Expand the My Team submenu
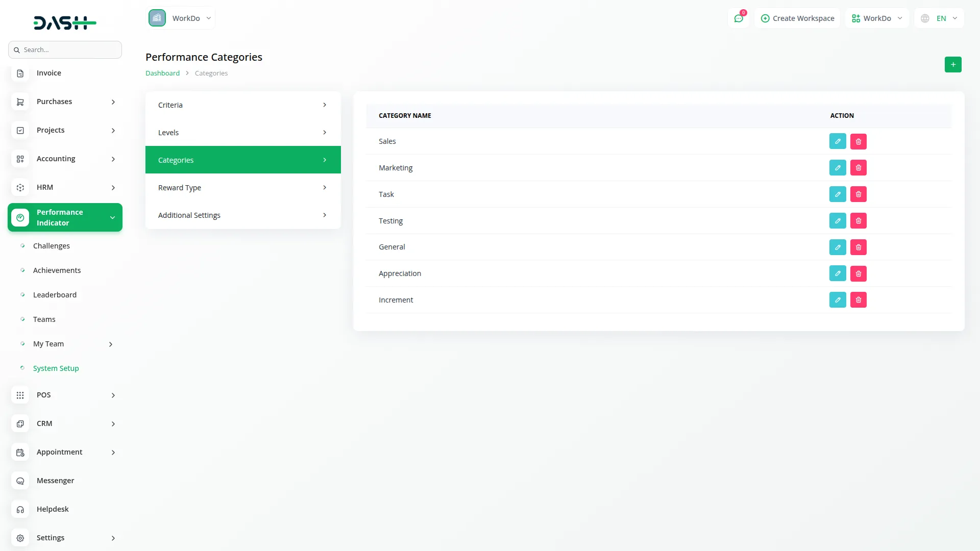Screen dimensions: 980x551 click(x=111, y=344)
